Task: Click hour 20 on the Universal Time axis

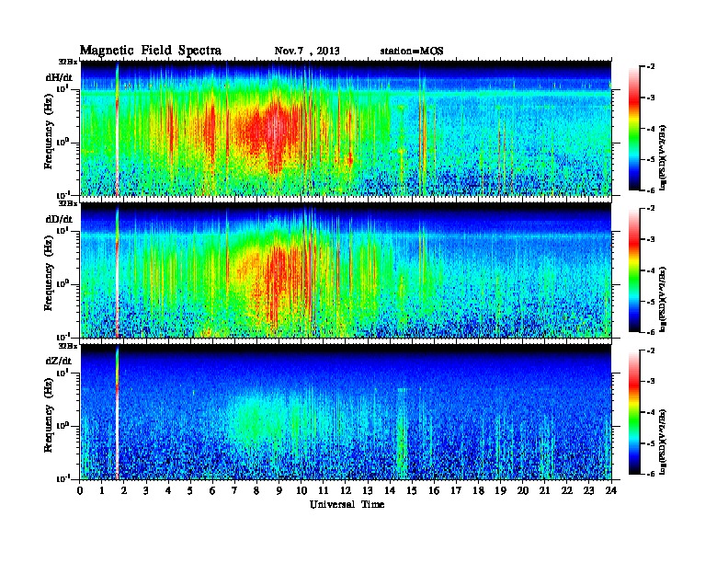Action: 523,491
